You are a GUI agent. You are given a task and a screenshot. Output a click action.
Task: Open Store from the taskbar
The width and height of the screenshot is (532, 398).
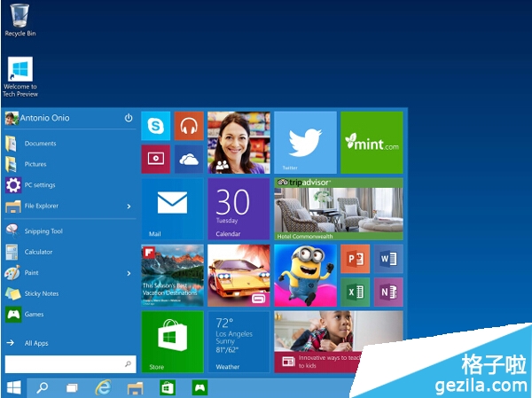point(168,387)
